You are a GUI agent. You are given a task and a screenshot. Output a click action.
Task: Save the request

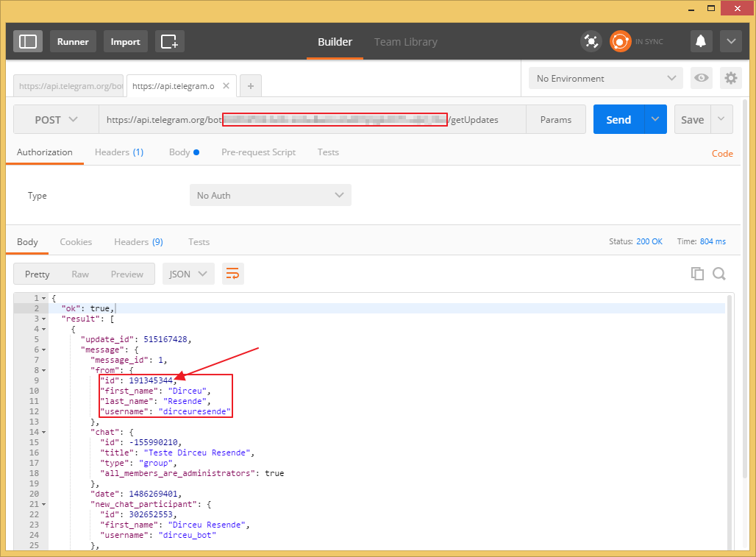coord(692,120)
